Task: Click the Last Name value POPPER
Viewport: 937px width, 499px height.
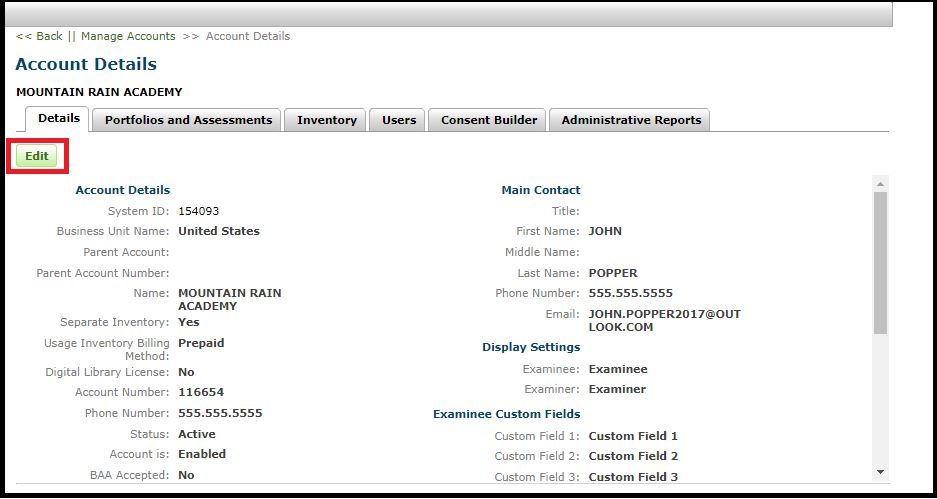Action: (x=613, y=273)
